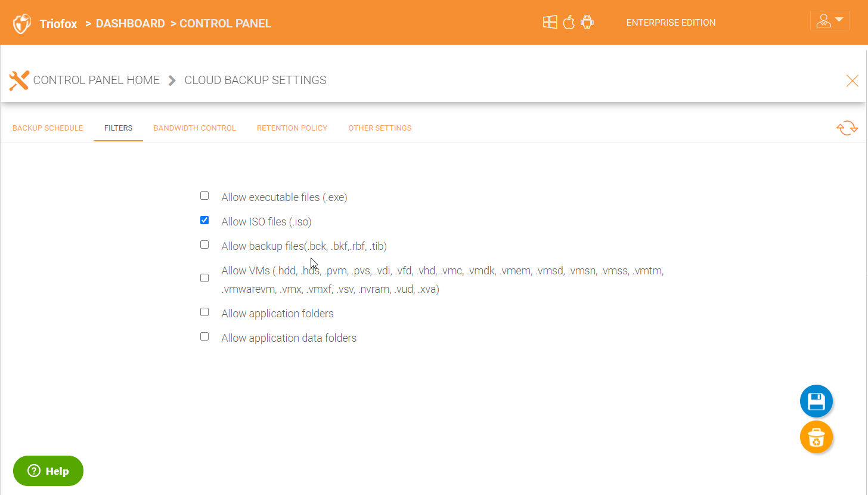The image size is (868, 495).
Task: Click the Android client download icon
Action: coord(587,23)
